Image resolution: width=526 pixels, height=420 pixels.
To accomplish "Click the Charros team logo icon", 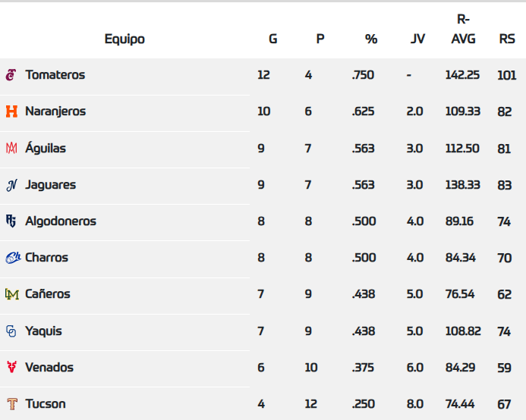I will coord(12,258).
